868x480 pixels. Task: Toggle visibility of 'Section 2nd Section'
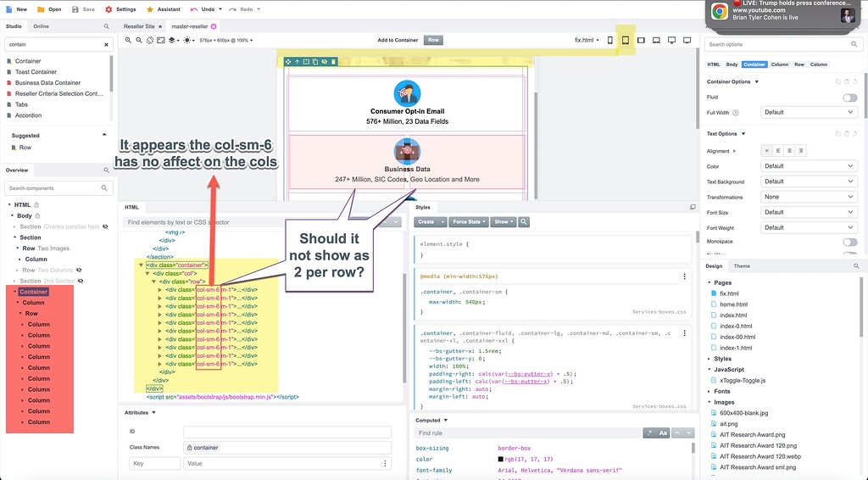(81, 282)
